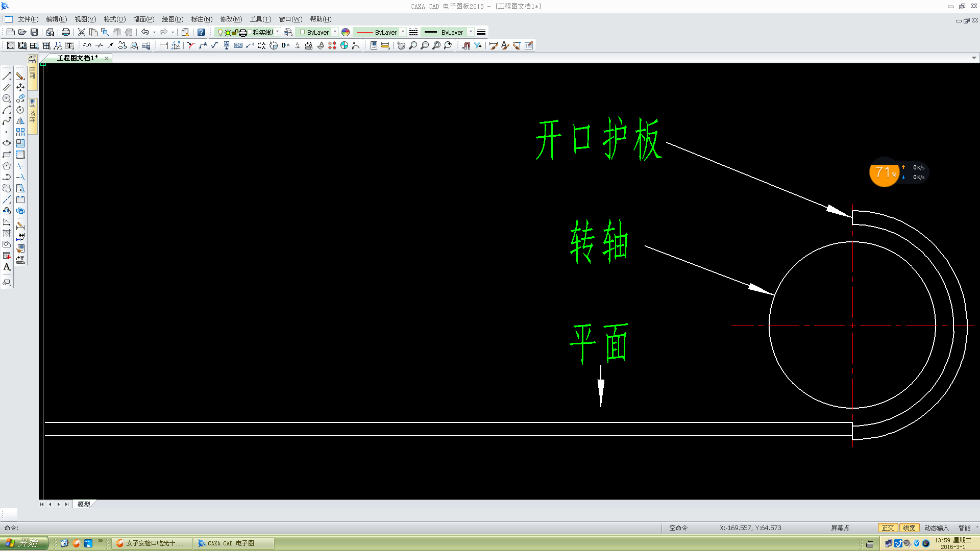The width and height of the screenshot is (980, 551).
Task: Toggle layer print icon
Action: pyautogui.click(x=243, y=32)
